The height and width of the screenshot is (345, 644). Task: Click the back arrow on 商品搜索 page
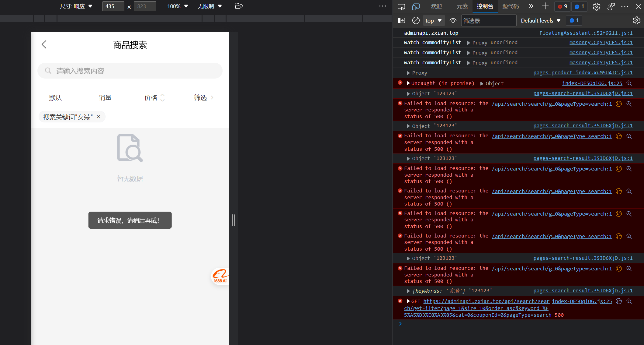pyautogui.click(x=44, y=44)
